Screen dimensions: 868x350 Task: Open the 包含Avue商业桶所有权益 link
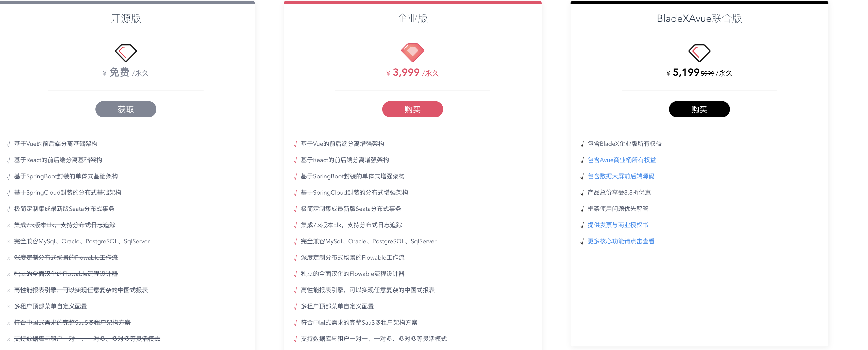click(x=622, y=160)
